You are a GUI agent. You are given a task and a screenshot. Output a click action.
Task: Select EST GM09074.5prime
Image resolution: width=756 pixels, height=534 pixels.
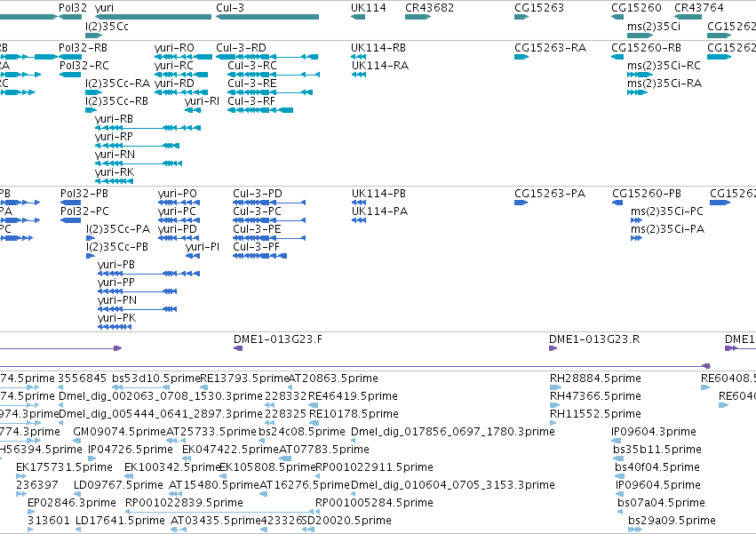click(120, 431)
